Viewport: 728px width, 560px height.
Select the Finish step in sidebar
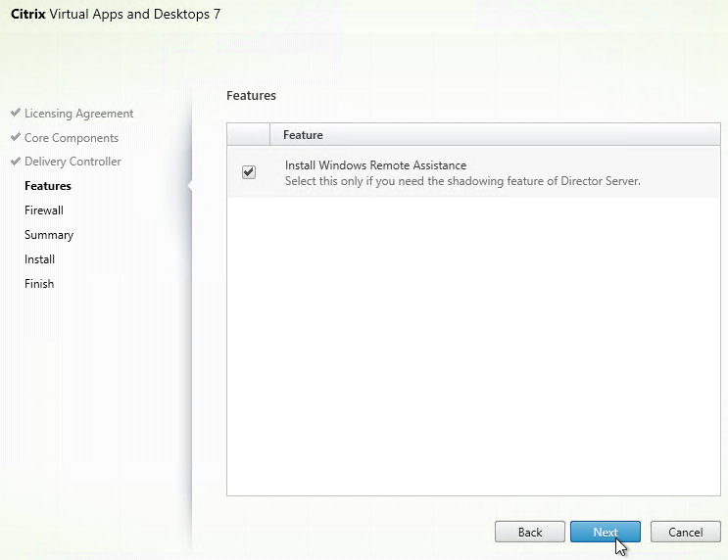click(39, 284)
